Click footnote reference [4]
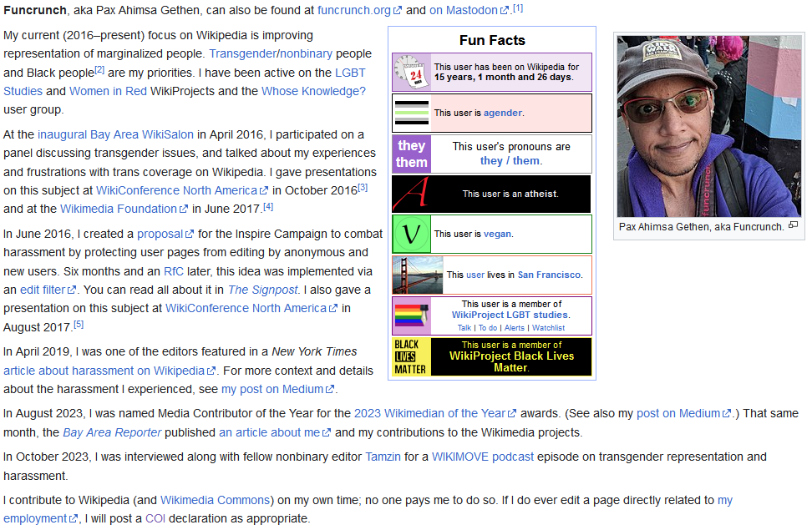This screenshot has width=812, height=530. click(267, 206)
